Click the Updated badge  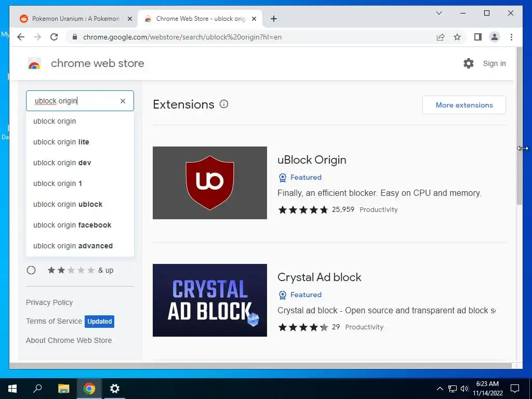(99, 321)
